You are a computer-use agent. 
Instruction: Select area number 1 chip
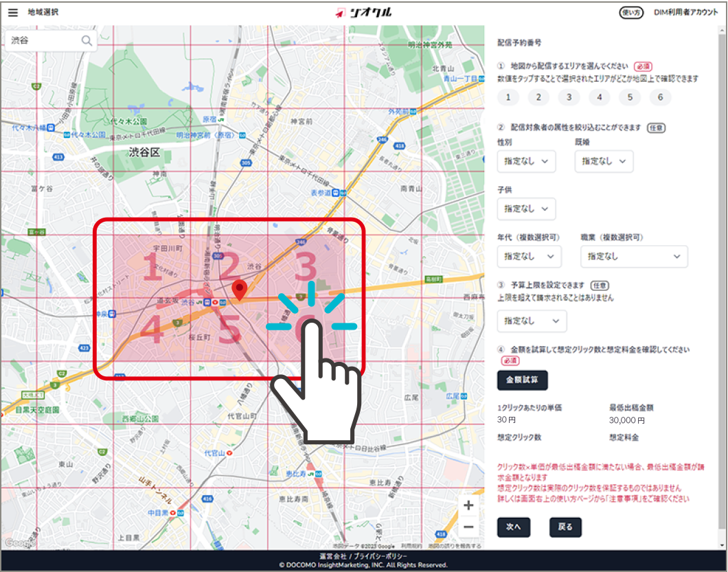[508, 98]
